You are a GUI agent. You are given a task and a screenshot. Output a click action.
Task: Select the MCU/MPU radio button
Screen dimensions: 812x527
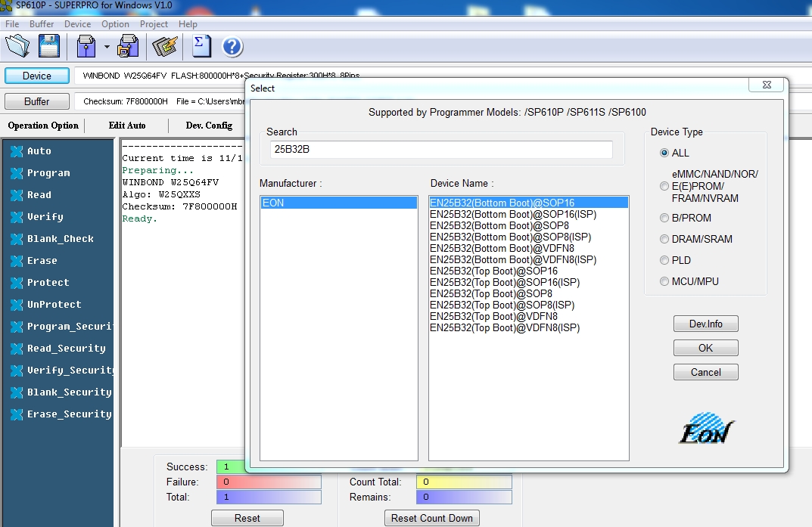pyautogui.click(x=664, y=281)
